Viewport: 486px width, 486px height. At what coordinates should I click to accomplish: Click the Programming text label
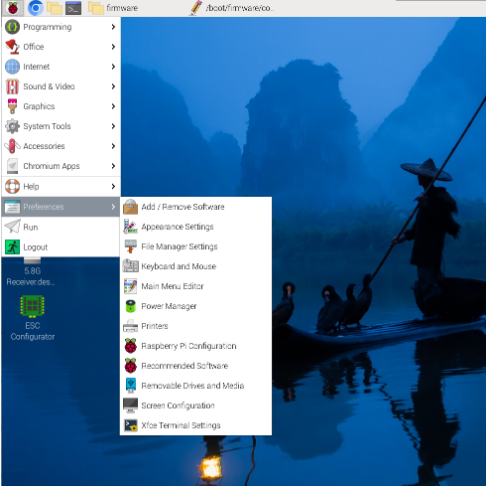[47, 27]
